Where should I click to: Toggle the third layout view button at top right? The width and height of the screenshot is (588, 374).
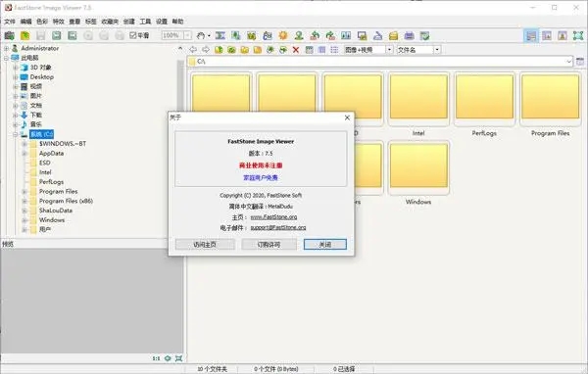(x=563, y=35)
